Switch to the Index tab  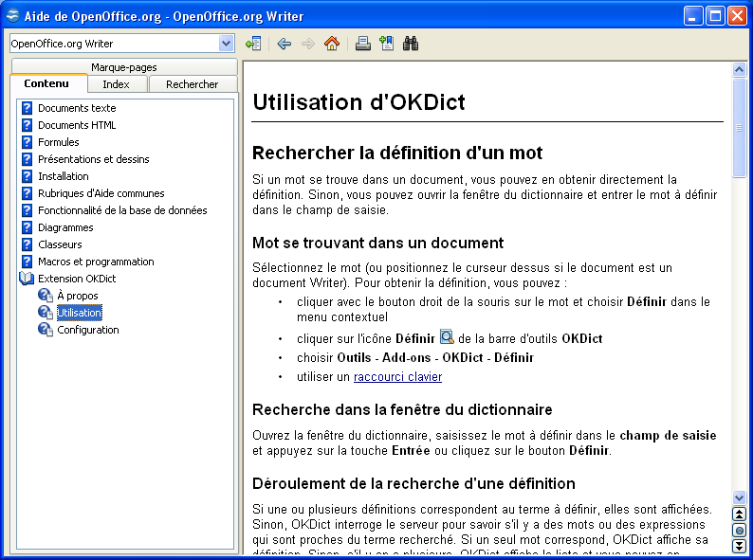pyautogui.click(x=117, y=84)
